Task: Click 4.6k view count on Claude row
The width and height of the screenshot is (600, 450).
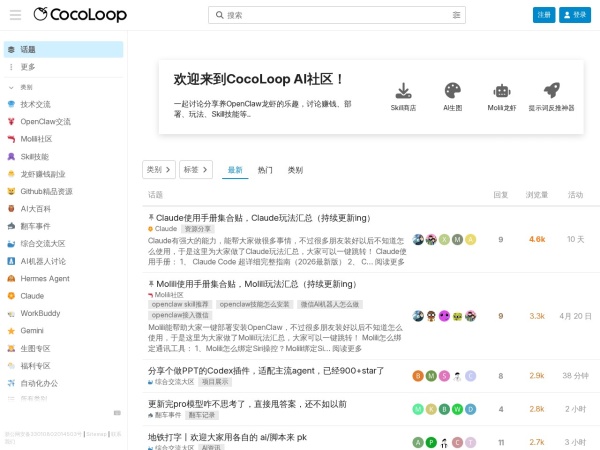Action: point(537,240)
